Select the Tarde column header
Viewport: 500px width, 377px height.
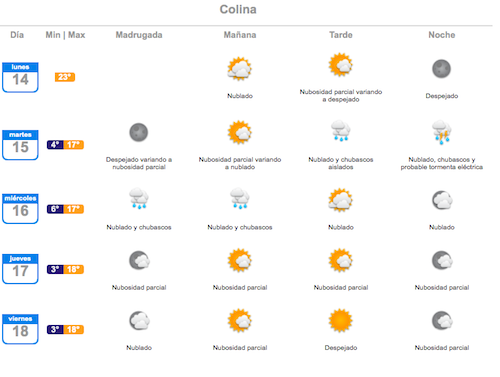pyautogui.click(x=341, y=35)
